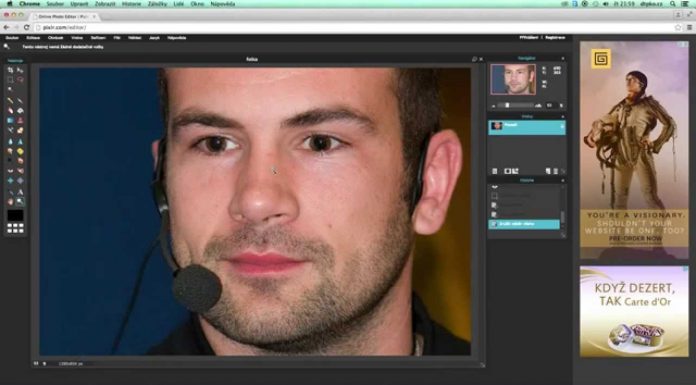
Task: Click the Registrace sign-up link
Action: tap(555, 38)
